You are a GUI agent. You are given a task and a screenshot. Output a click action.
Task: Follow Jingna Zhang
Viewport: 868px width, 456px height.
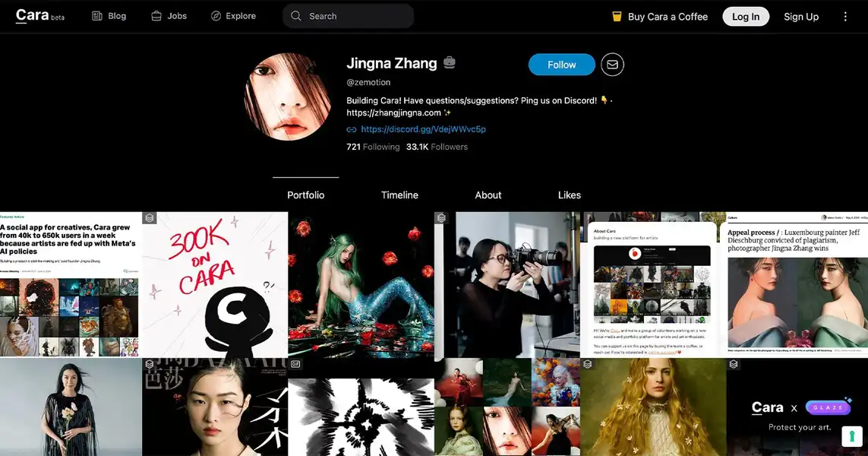562,65
